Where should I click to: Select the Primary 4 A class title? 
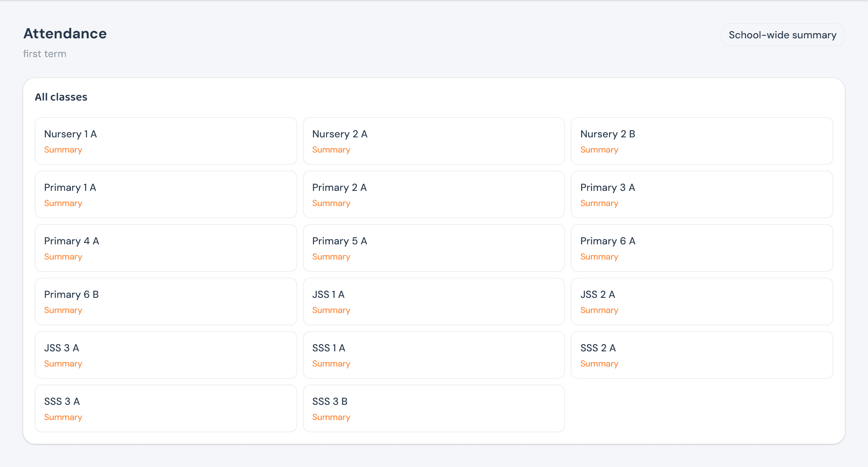click(72, 241)
